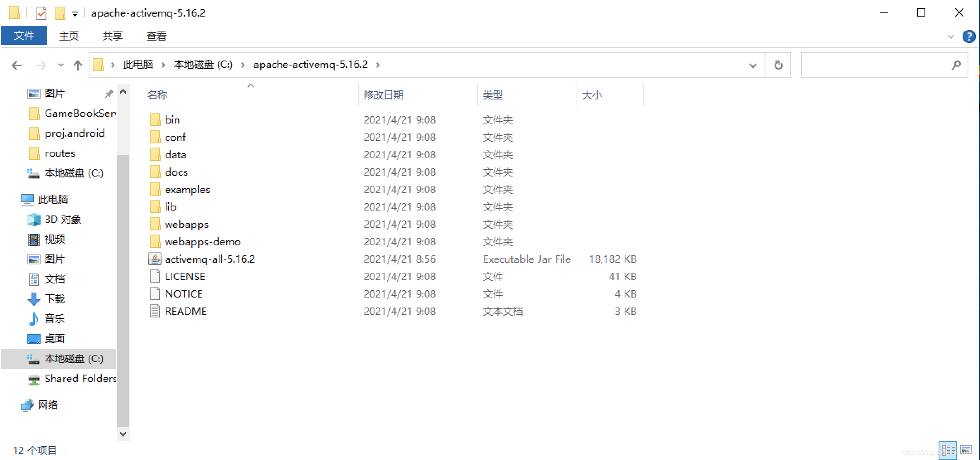Click the Up one level arrow
Screen dimensions: 980x460
pyautogui.click(x=77, y=65)
